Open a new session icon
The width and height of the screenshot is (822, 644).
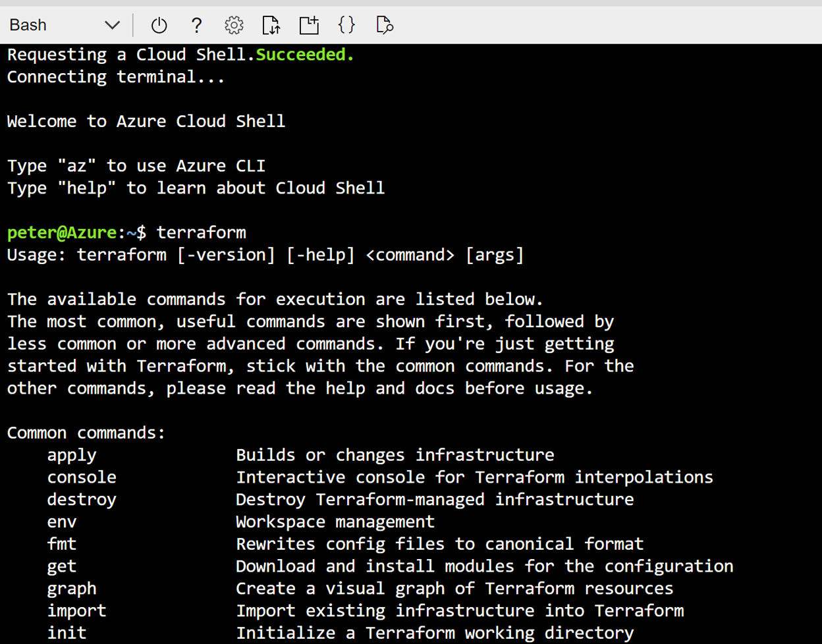tap(309, 25)
